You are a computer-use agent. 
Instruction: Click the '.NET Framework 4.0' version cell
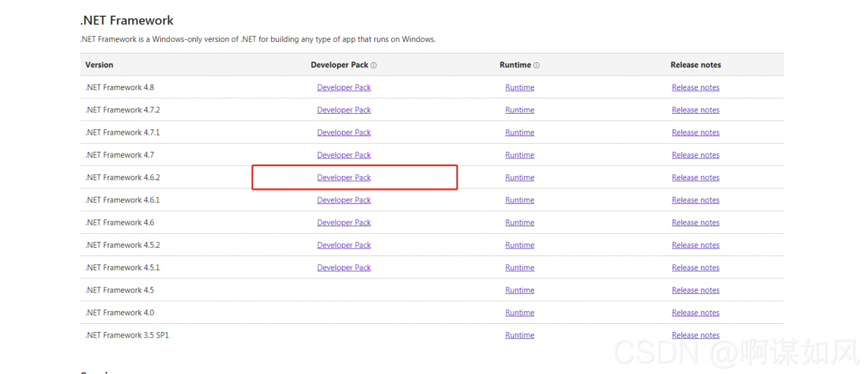[x=119, y=312]
